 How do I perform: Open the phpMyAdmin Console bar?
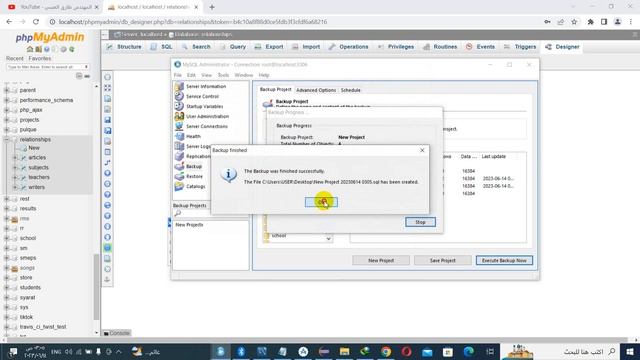(x=116, y=333)
